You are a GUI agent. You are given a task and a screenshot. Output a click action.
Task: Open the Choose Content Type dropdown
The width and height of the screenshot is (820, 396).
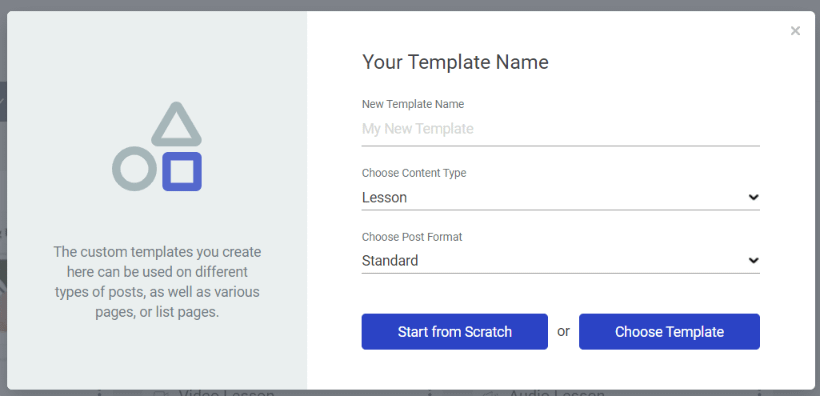[560, 198]
